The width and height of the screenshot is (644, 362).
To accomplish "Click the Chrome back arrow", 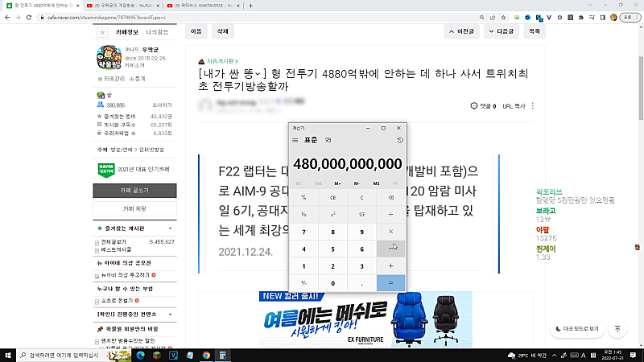I will point(7,18).
